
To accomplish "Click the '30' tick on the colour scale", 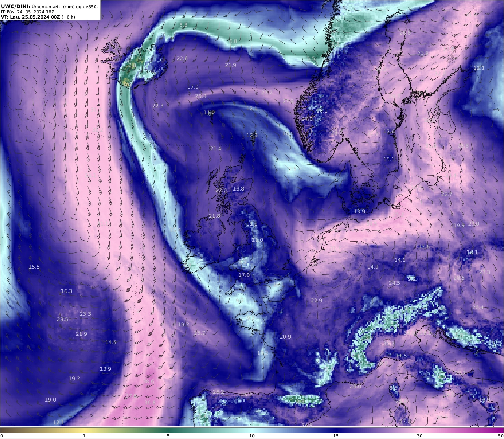I will click(x=420, y=436).
